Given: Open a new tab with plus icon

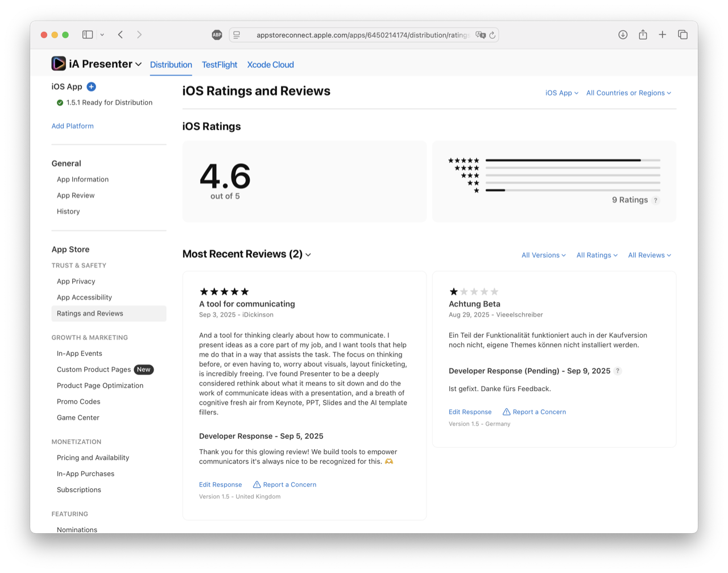Looking at the screenshot, I should point(663,35).
